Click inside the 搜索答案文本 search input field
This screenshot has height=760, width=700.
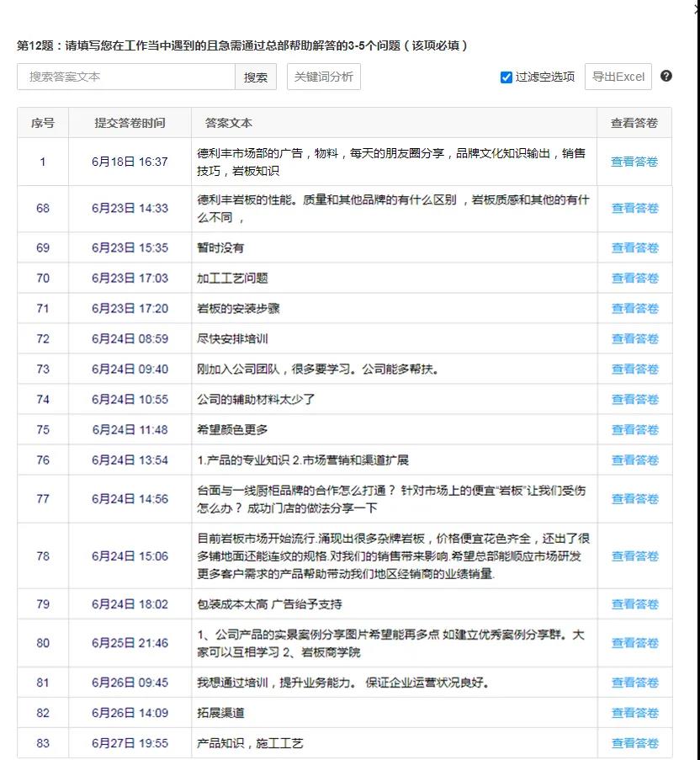[126, 77]
